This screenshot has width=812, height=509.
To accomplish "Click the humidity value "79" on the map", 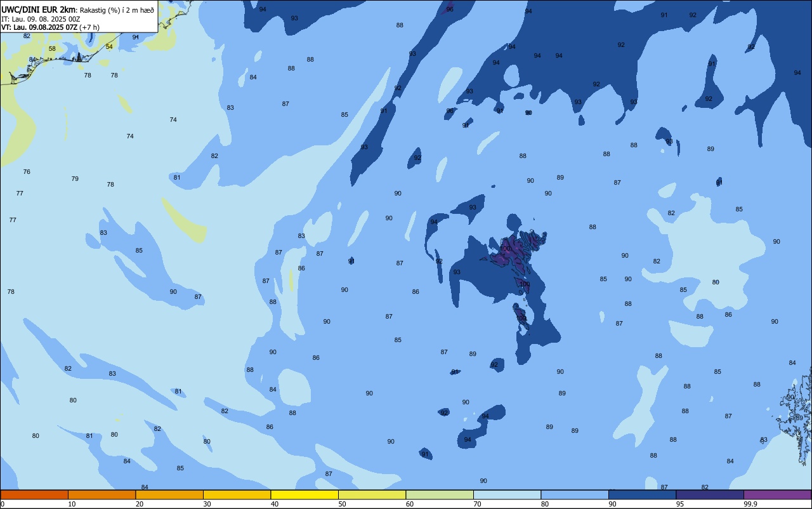I will click(75, 179).
